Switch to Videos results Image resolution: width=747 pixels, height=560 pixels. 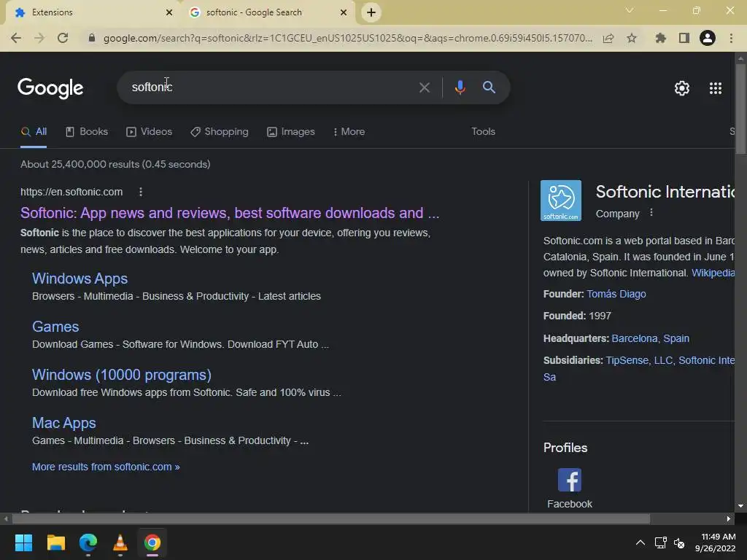149,132
